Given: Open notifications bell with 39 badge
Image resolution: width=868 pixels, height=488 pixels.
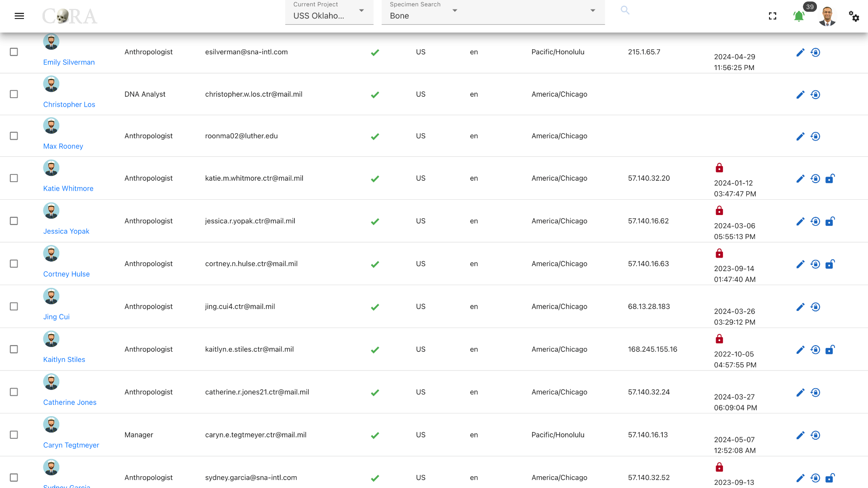Looking at the screenshot, I should tap(799, 16).
